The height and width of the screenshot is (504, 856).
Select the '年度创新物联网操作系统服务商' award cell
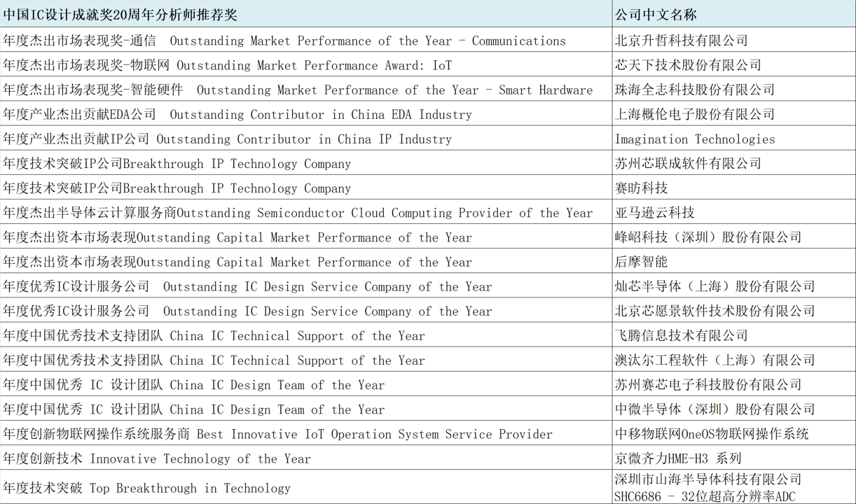(306, 433)
